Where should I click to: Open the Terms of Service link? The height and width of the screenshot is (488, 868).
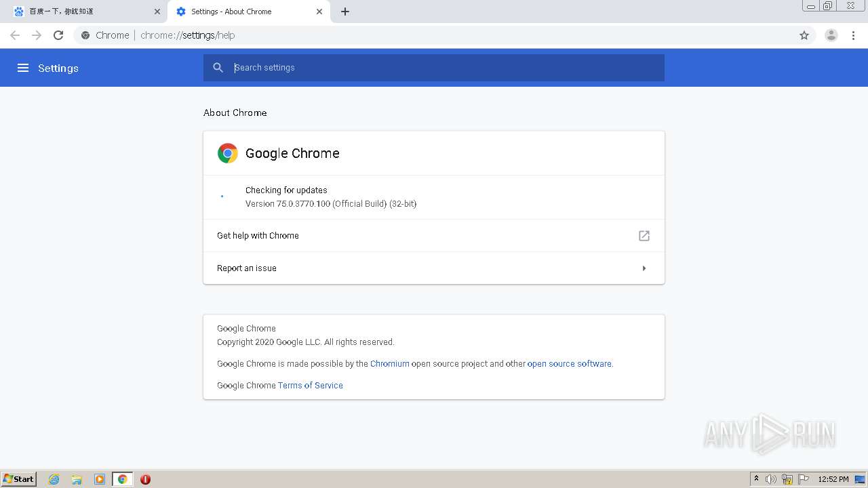(311, 386)
